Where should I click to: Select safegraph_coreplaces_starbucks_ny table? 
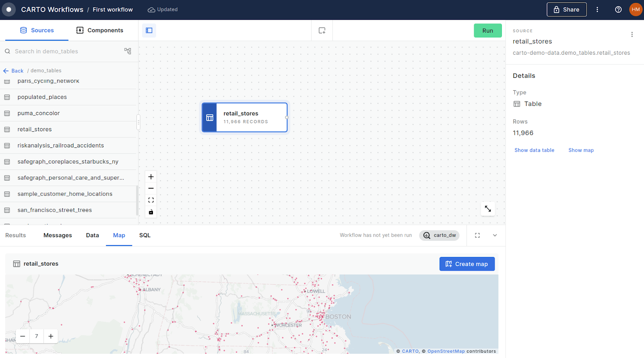[x=68, y=161]
